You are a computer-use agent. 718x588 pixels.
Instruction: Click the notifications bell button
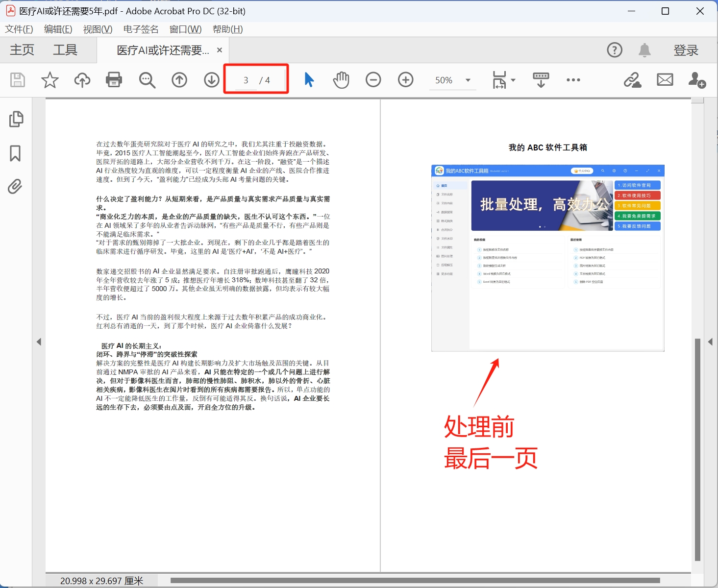point(644,50)
